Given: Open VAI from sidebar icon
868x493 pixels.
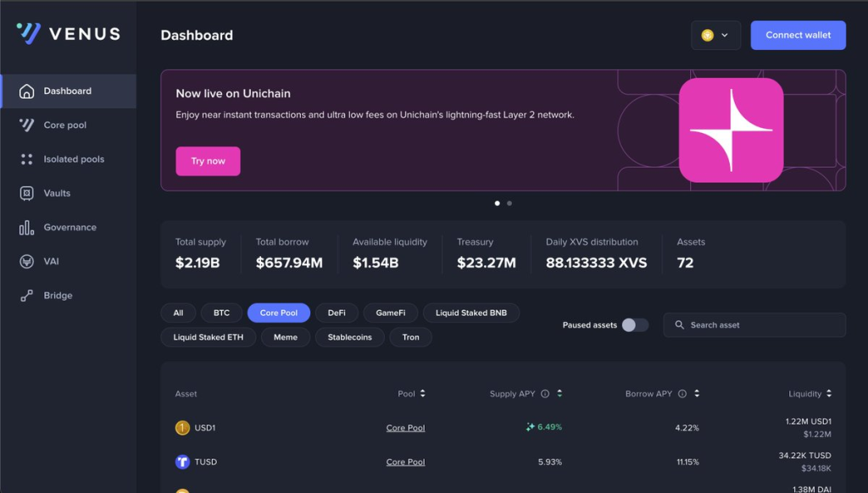Looking at the screenshot, I should click(x=26, y=262).
